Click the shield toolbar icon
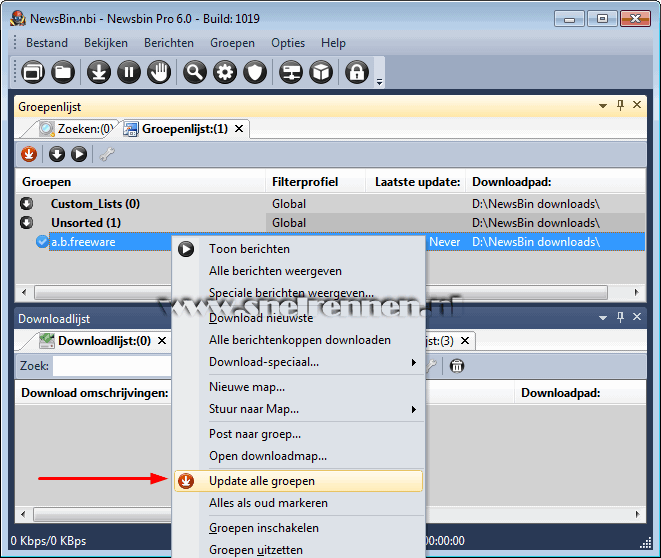The width and height of the screenshot is (661, 558). coord(255,72)
